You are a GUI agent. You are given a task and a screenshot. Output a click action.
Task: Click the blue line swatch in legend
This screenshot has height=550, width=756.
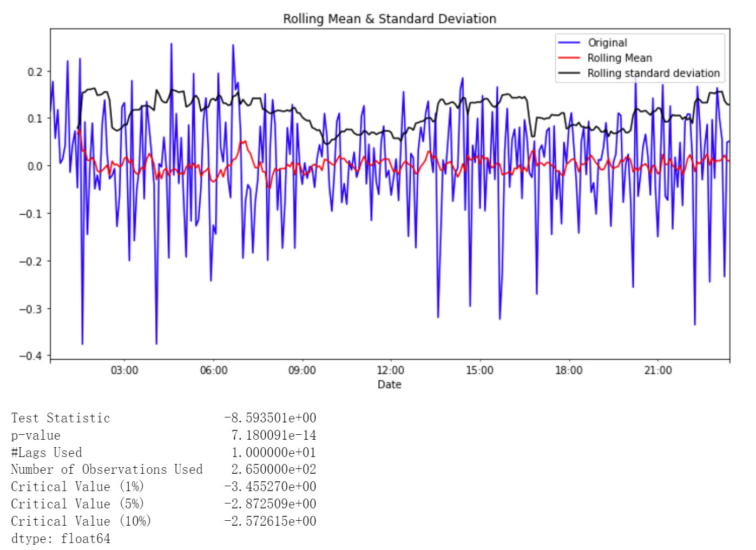(569, 43)
